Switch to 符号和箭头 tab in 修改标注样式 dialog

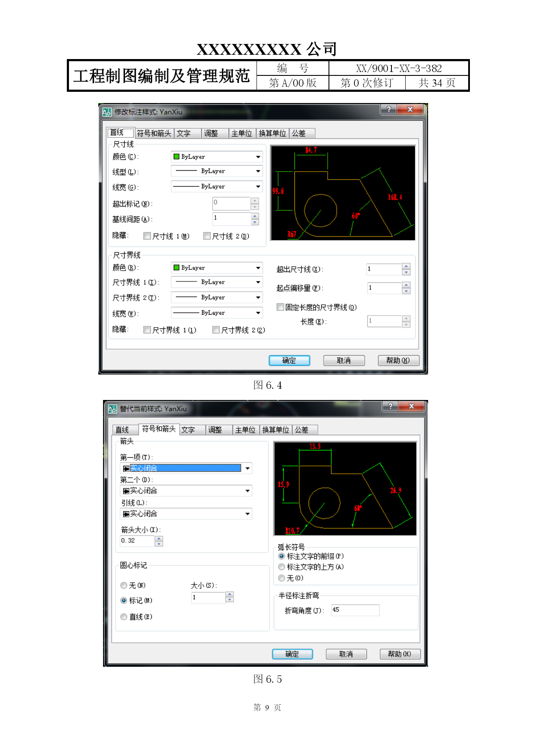pyautogui.click(x=154, y=134)
